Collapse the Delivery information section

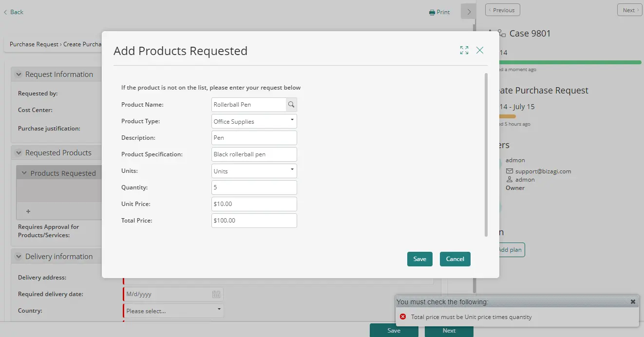pyautogui.click(x=19, y=257)
